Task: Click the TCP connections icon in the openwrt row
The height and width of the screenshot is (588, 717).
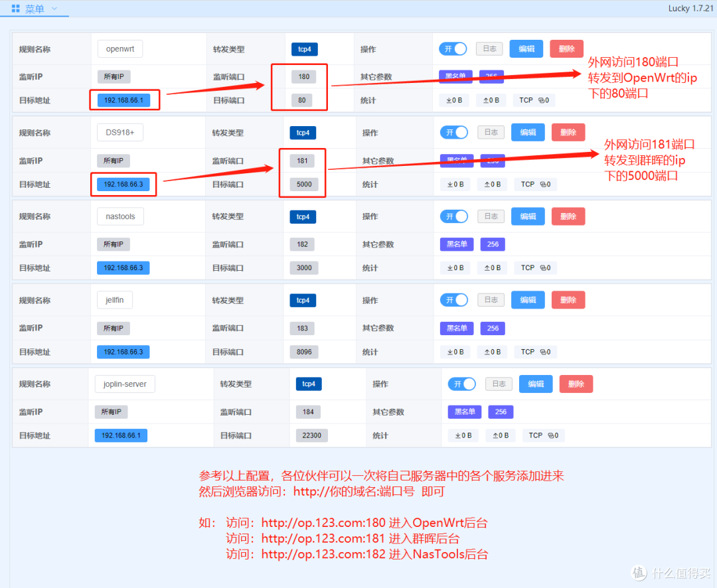Action: pyautogui.click(x=534, y=100)
